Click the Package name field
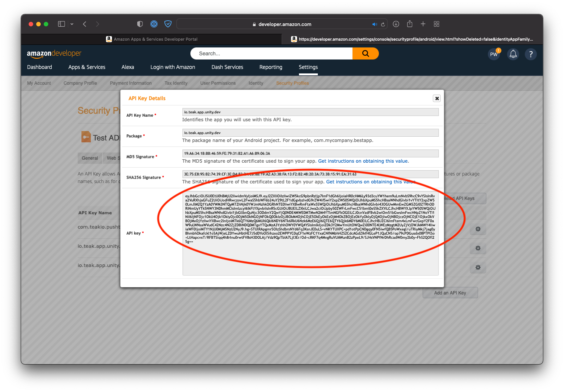564x392 pixels. point(311,133)
